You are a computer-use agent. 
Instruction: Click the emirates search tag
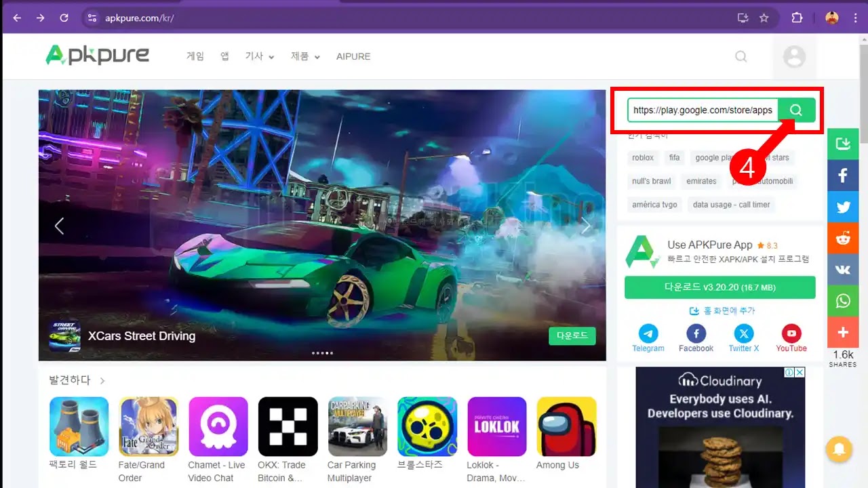[701, 181]
